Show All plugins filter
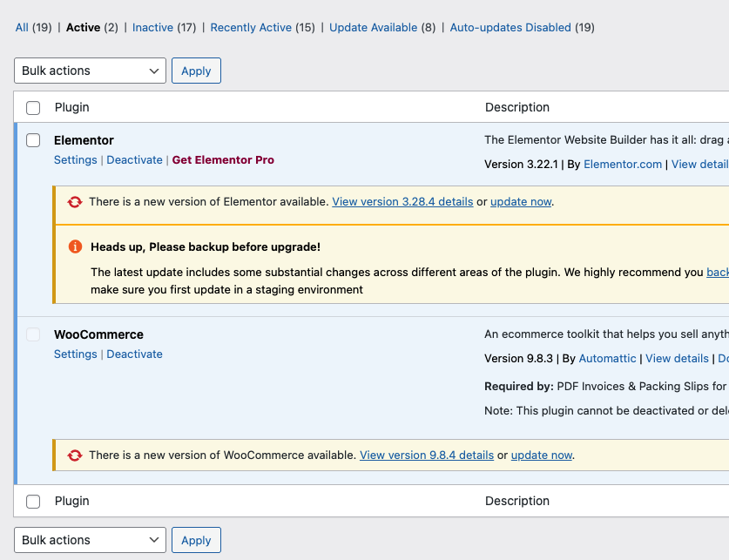The width and height of the screenshot is (729, 560). 22,27
